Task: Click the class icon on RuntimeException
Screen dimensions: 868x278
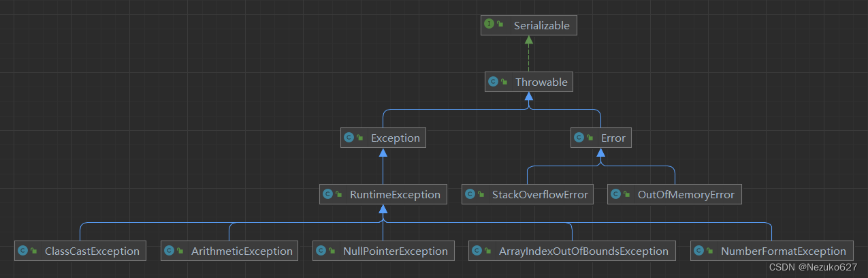Action: pos(328,194)
